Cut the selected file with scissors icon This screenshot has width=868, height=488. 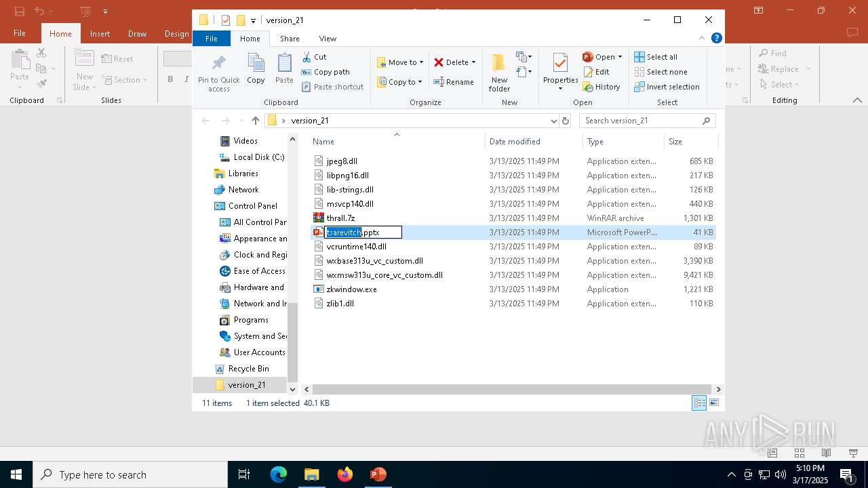[x=314, y=57]
